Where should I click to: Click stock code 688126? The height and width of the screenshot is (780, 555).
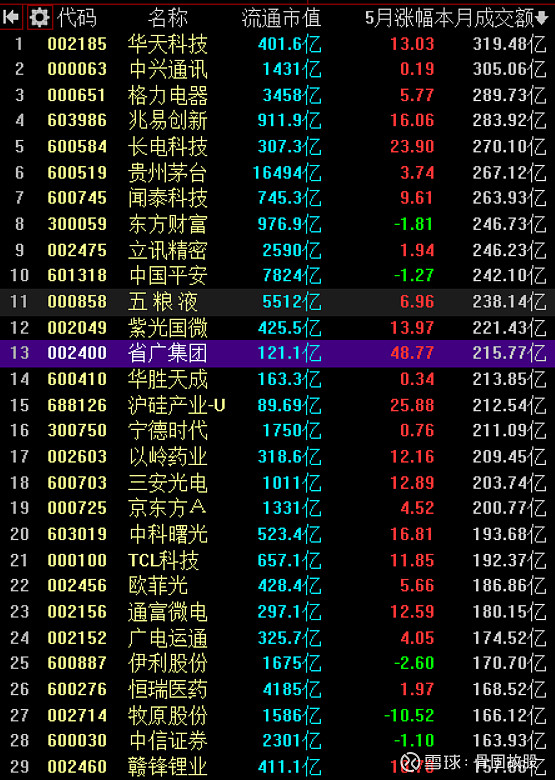(77, 405)
